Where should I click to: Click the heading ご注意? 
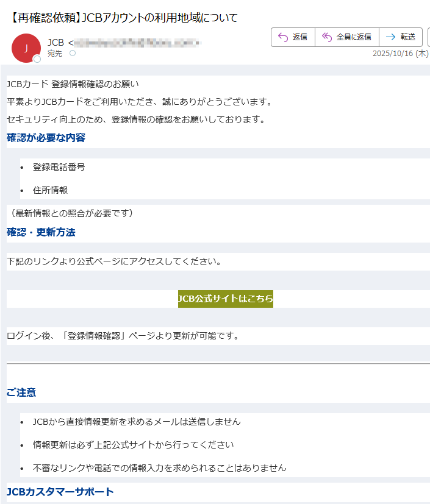(x=21, y=392)
